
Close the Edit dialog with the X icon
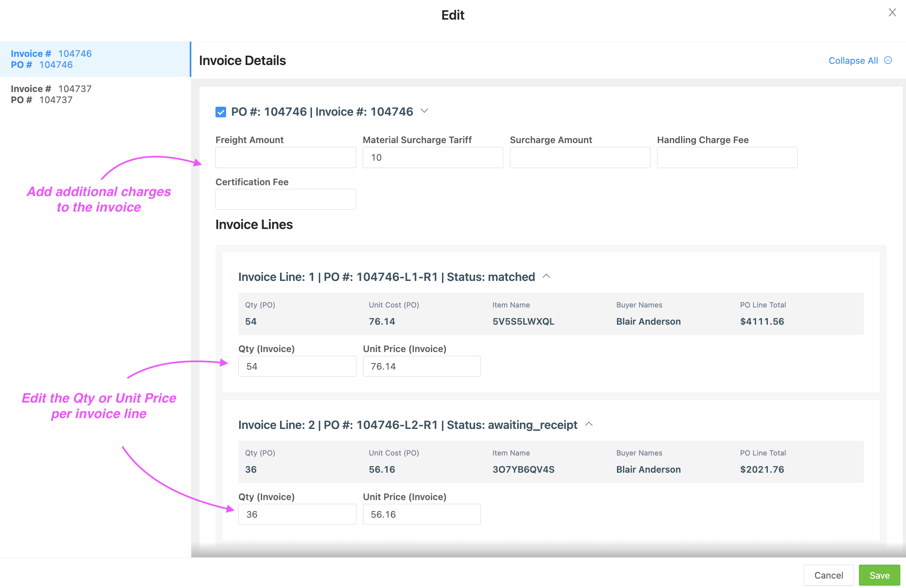tap(892, 13)
